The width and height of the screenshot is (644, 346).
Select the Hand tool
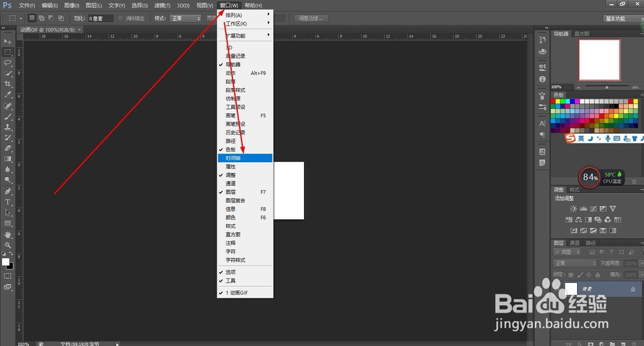pyautogui.click(x=7, y=235)
